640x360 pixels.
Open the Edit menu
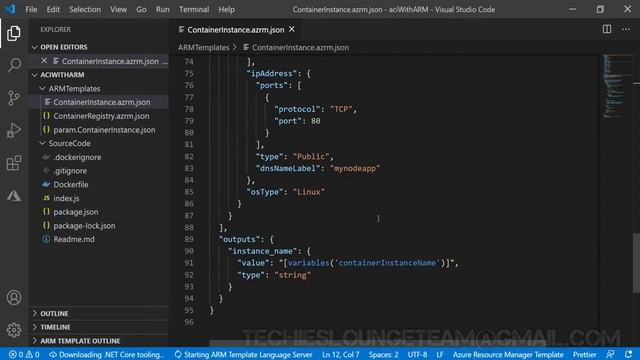point(53,9)
